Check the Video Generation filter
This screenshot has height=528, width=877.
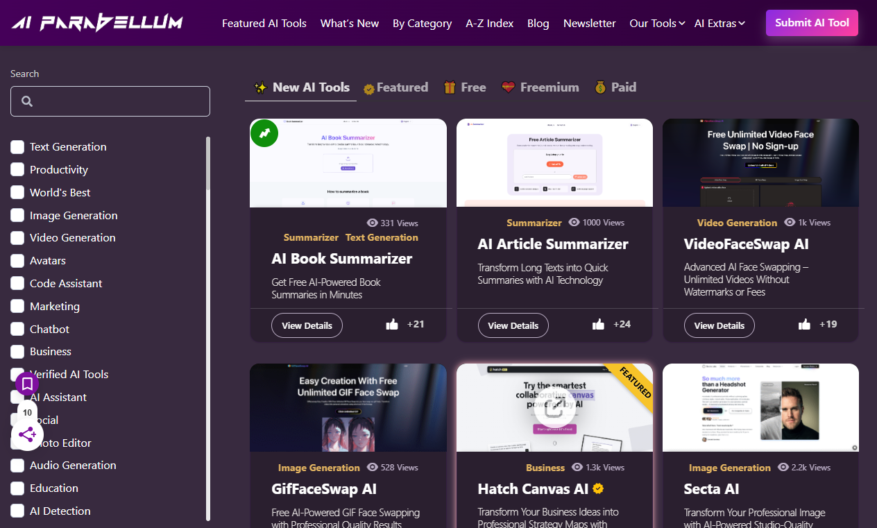pos(17,238)
